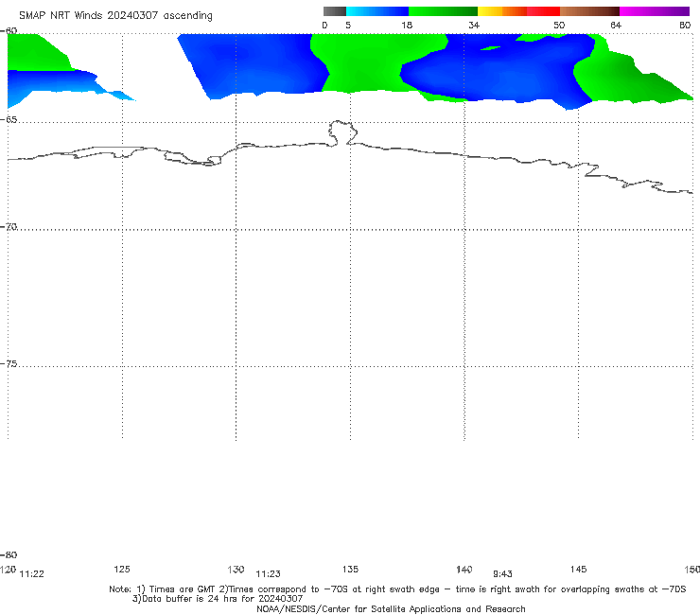Click the swath time '9:43'
Image resolution: width=700 pixels, height=615 pixels.
coord(502,574)
